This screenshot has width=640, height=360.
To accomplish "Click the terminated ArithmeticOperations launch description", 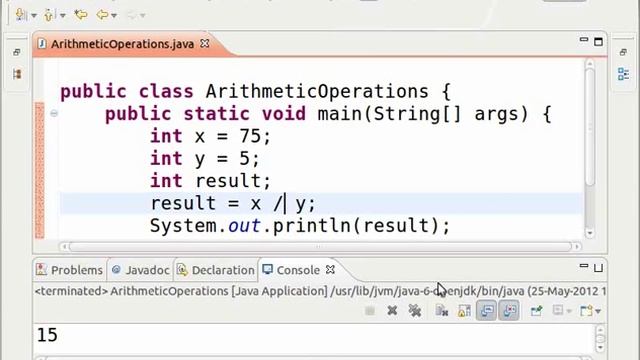I will [x=320, y=291].
